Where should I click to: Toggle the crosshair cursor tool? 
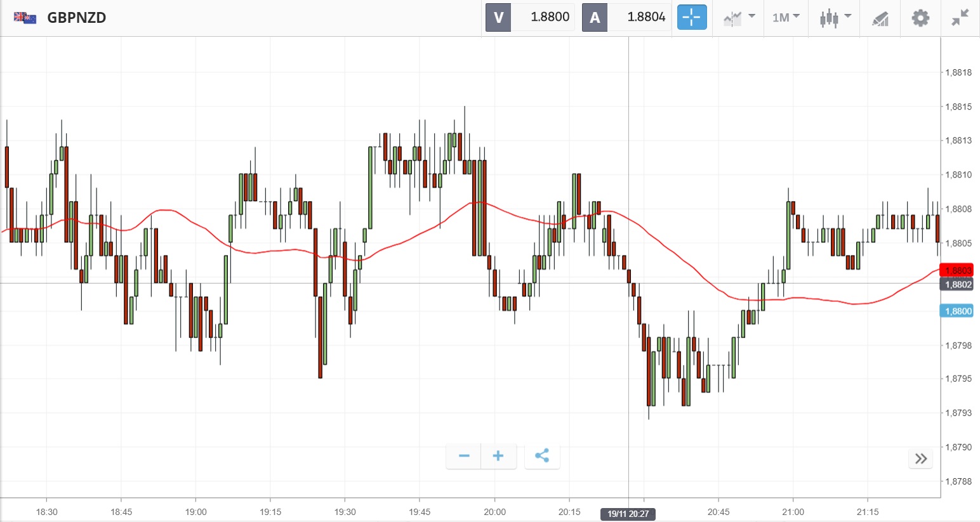click(691, 17)
